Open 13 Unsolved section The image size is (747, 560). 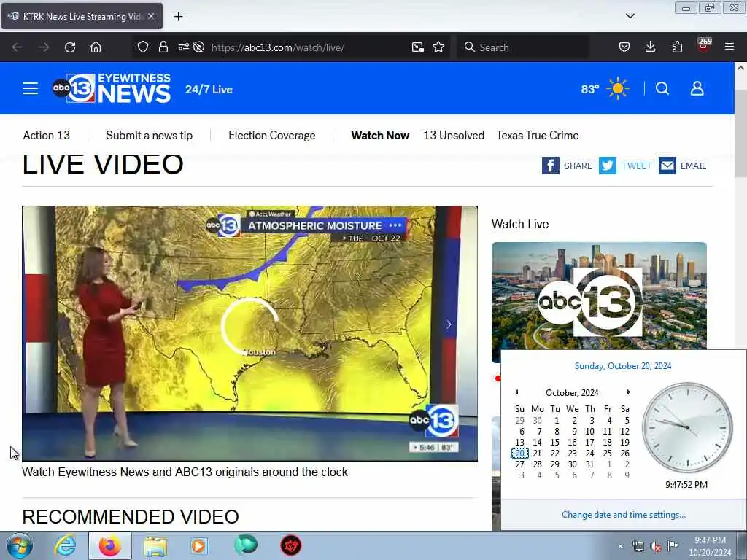click(x=454, y=135)
